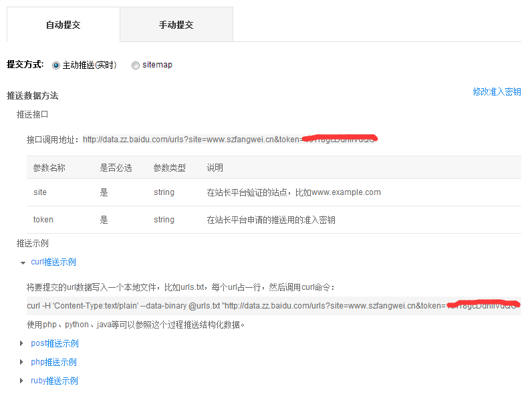
Task: Click the 说明 column header
Action: click(215, 168)
